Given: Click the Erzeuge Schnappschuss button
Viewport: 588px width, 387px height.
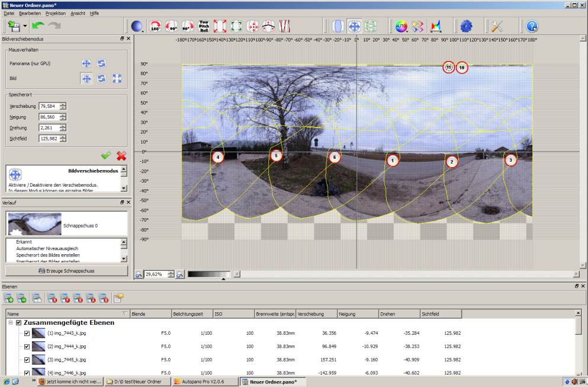Looking at the screenshot, I should click(x=66, y=271).
